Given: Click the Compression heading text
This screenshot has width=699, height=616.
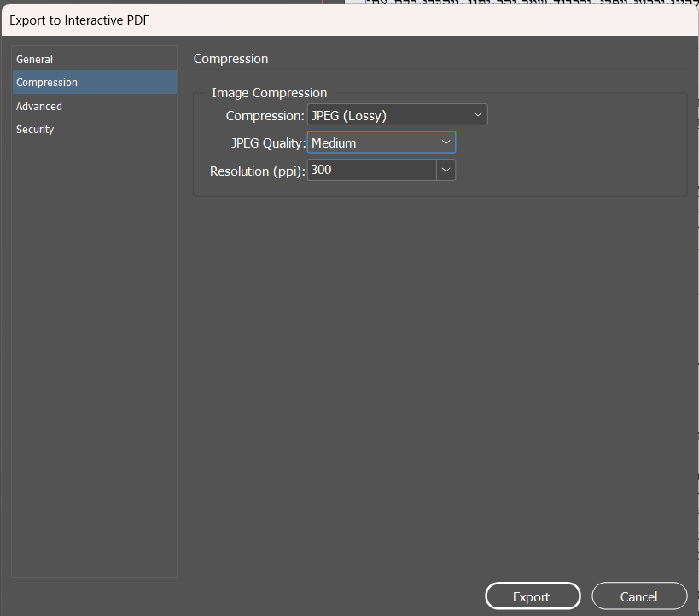Looking at the screenshot, I should point(231,59).
